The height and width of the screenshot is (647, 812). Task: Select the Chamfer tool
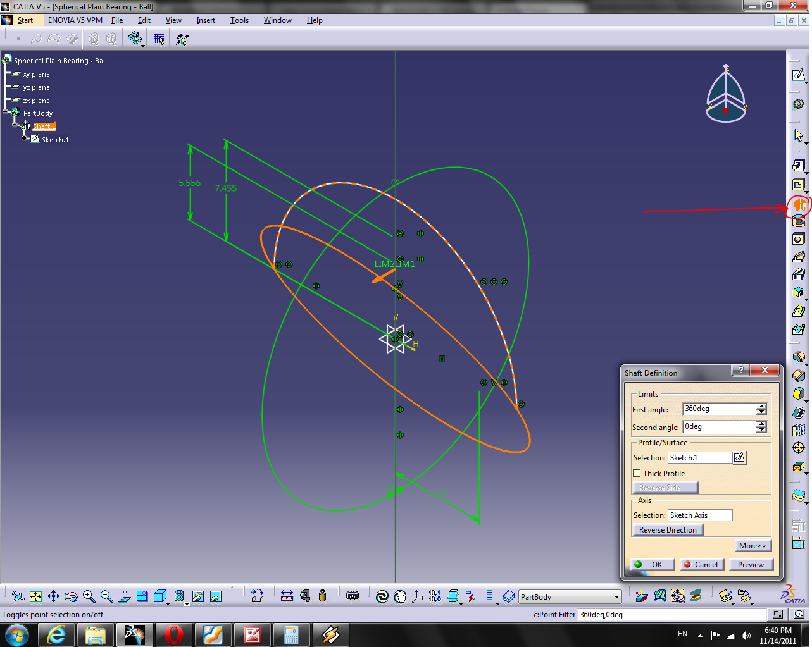pos(799,376)
